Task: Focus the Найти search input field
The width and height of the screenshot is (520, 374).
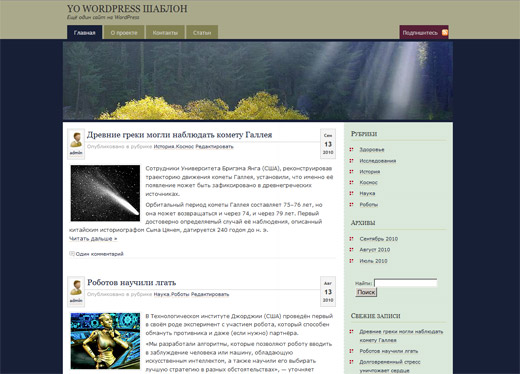Action: (x=405, y=283)
